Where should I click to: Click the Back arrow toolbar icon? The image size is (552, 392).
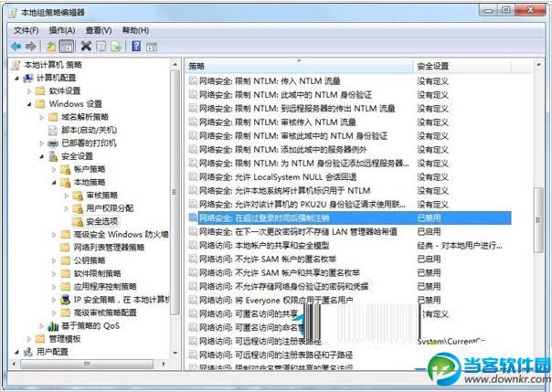16,46
